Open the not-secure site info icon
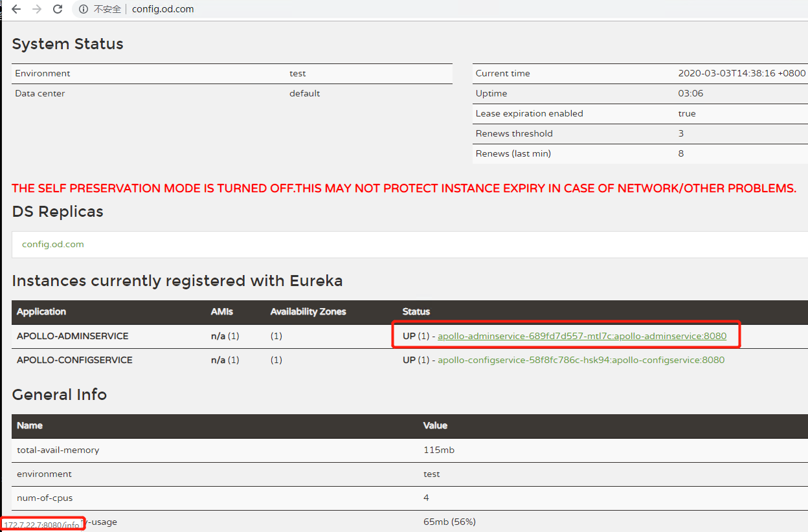Viewport: 808px width, 532px height. (x=84, y=9)
